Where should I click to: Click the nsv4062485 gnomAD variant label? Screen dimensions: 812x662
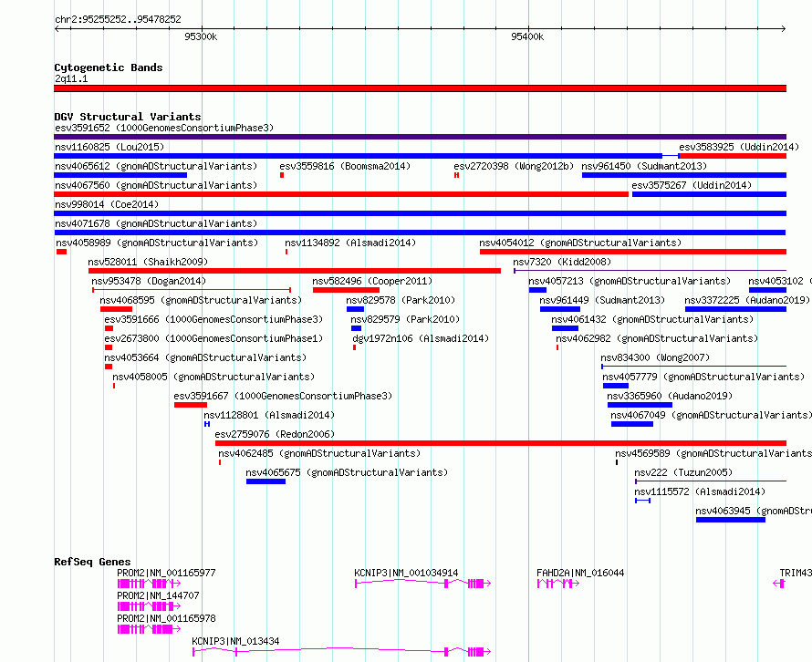coord(319,453)
